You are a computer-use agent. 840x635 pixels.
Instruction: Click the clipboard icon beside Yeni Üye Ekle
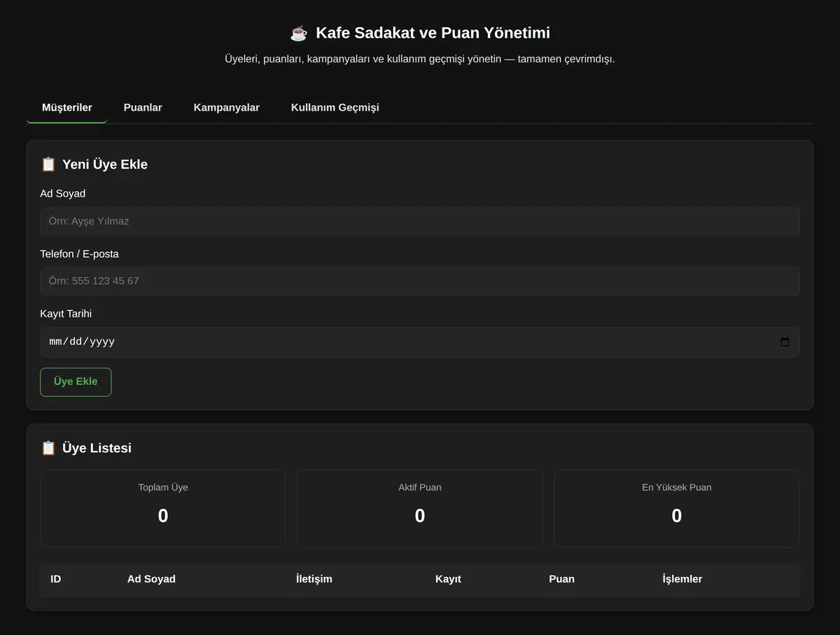(48, 165)
